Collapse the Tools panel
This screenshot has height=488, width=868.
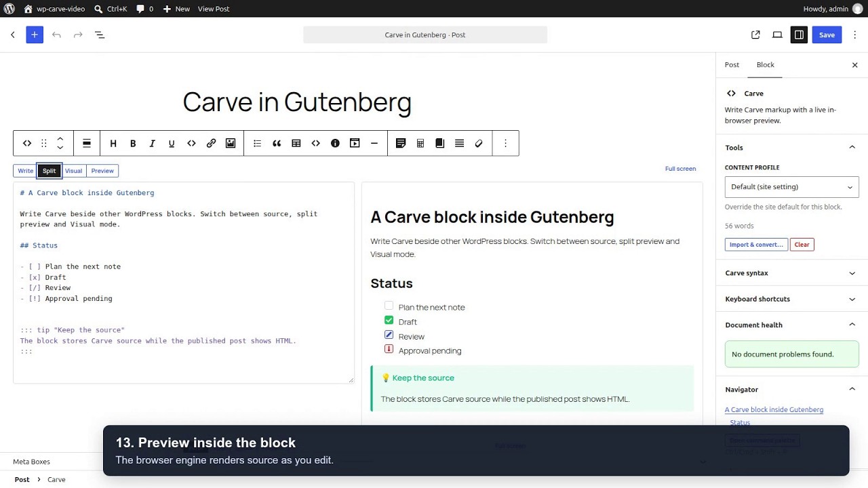point(791,148)
